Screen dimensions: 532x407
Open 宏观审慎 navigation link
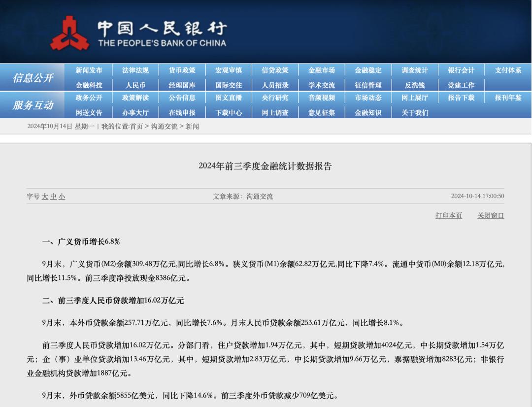(229, 70)
